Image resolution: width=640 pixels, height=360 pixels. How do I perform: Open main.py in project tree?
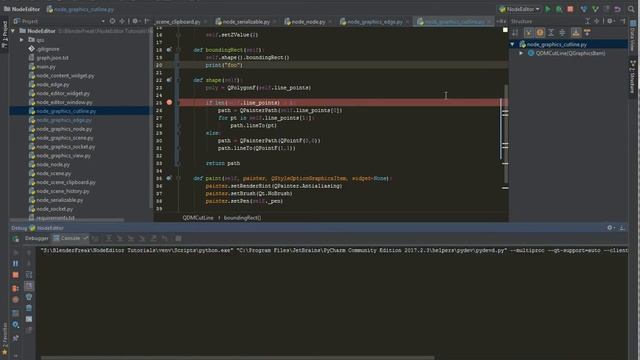pyautogui.click(x=45, y=67)
